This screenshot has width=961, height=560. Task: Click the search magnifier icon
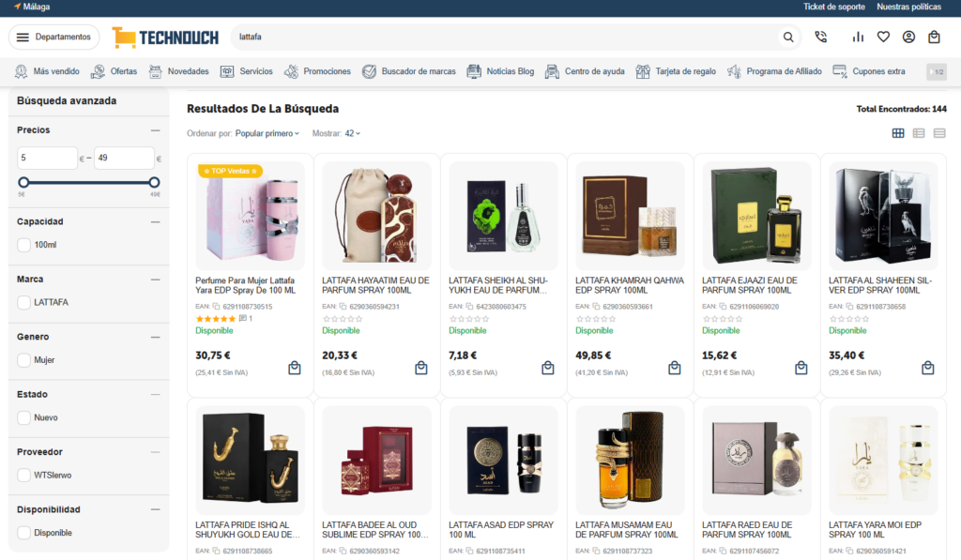coord(788,38)
